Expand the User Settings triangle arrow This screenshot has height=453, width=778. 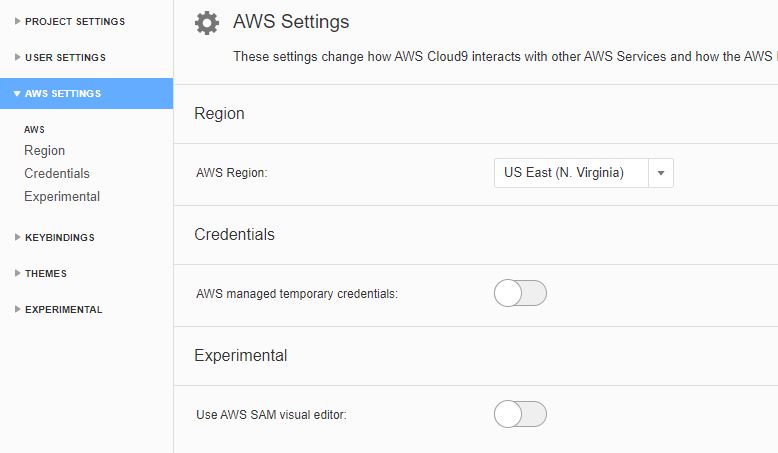(17, 57)
